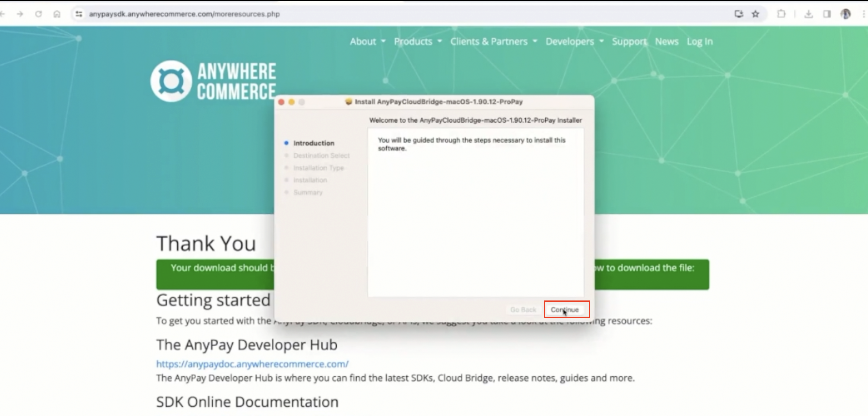This screenshot has width=868, height=416.
Task: Click the Getting started heading
Action: (x=213, y=300)
